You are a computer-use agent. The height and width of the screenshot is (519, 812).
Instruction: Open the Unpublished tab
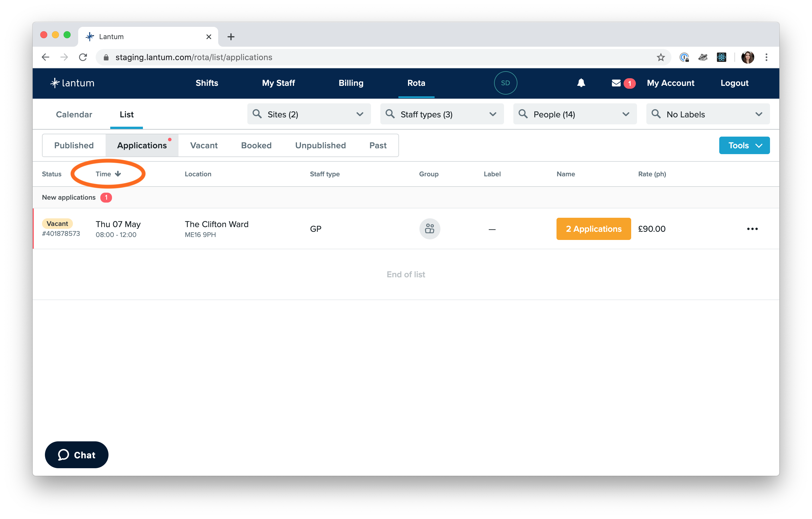click(320, 145)
